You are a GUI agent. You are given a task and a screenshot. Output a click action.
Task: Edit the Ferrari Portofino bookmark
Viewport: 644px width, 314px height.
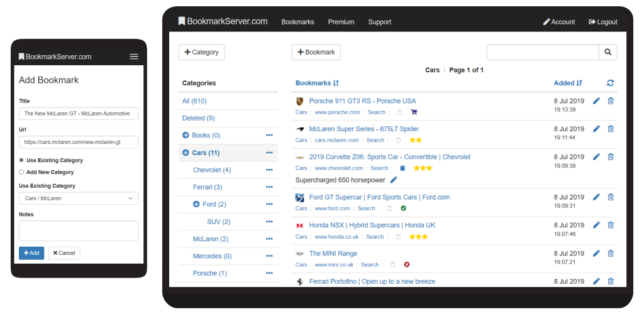click(x=596, y=281)
